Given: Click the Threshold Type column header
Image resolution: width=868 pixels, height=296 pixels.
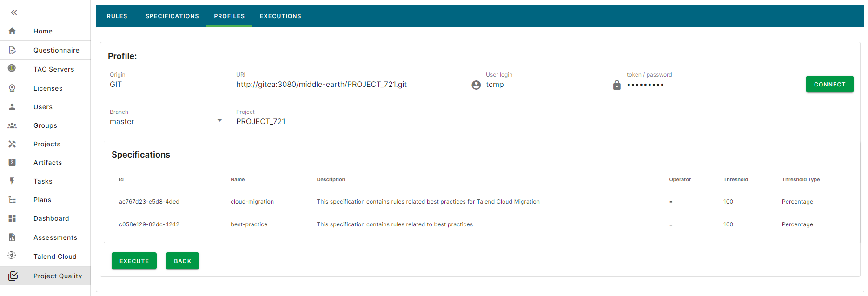Looking at the screenshot, I should pyautogui.click(x=801, y=179).
